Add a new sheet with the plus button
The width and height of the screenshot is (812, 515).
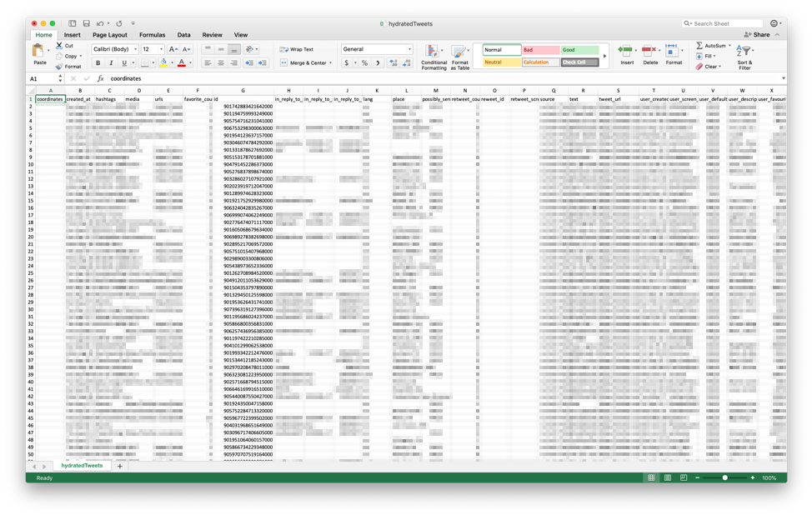click(120, 467)
